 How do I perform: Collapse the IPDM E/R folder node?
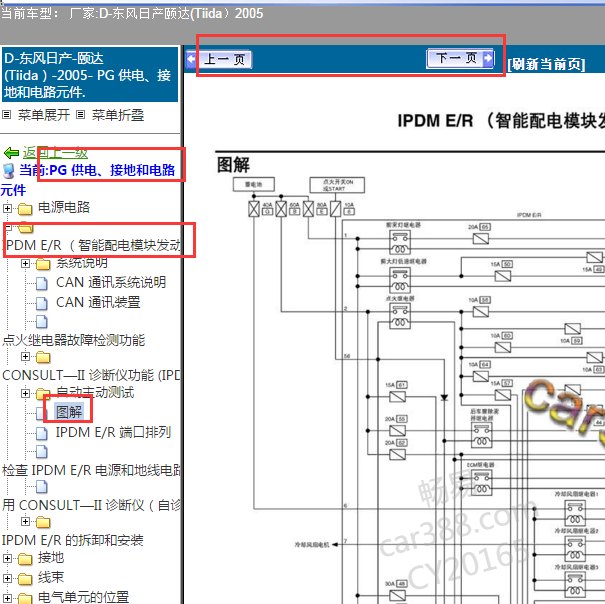click(7, 227)
